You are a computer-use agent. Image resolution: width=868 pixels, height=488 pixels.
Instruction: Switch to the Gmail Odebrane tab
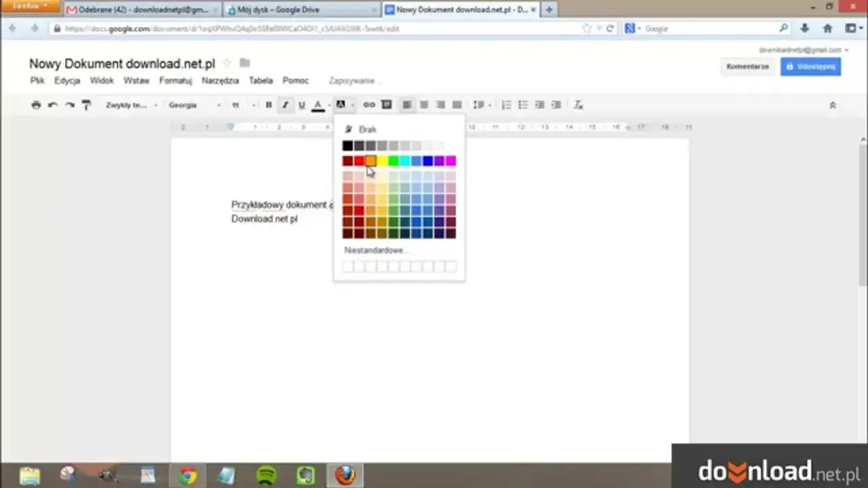click(x=142, y=9)
